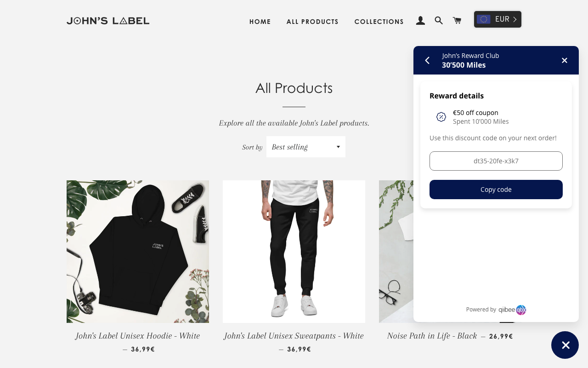588x368 pixels.
Task: Open the All Products menu item
Action: coord(312,22)
